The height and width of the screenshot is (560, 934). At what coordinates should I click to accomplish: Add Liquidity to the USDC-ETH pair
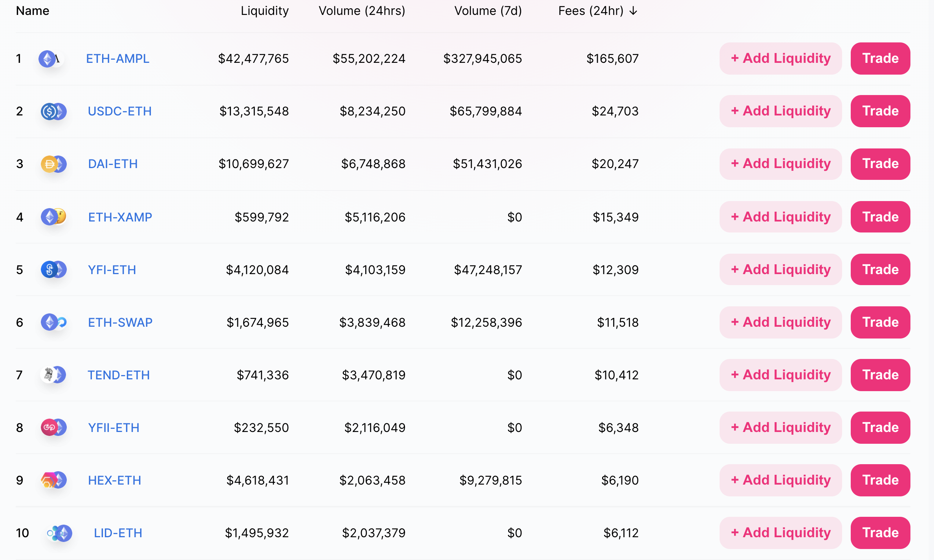pos(780,111)
